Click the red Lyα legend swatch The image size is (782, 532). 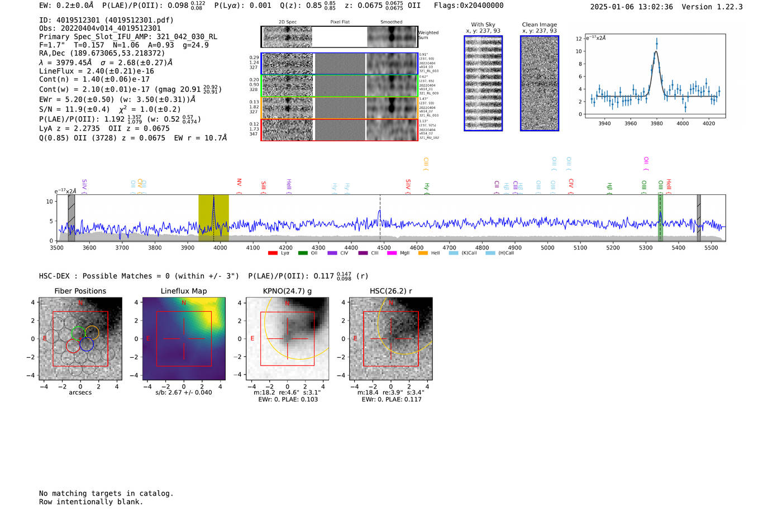point(273,253)
